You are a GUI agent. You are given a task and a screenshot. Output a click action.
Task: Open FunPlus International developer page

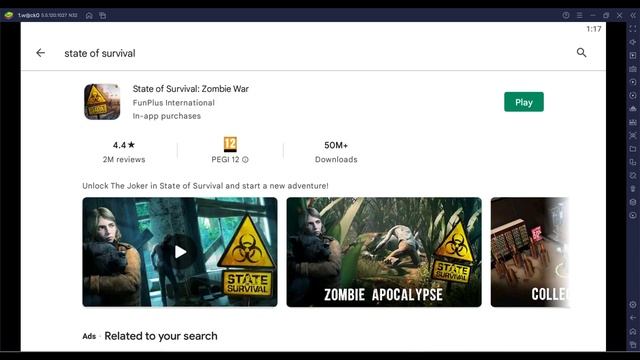[173, 103]
